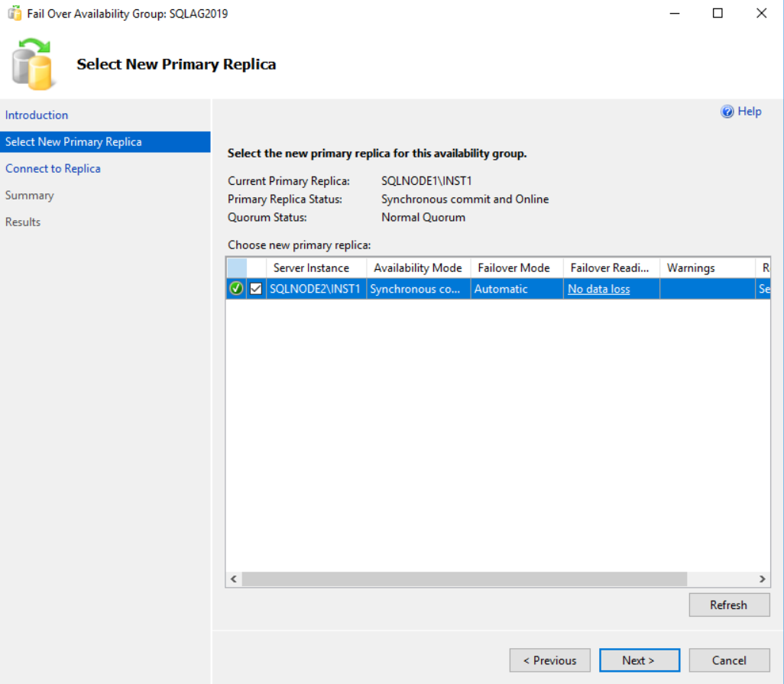Click the green ready icon on SQLNODE2 row
Screen dimensions: 784x684
click(235, 289)
